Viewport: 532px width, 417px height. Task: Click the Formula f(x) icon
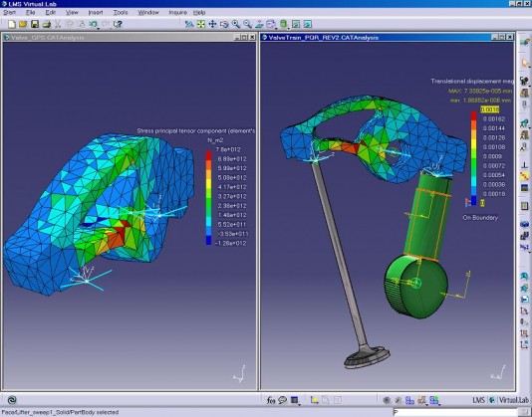(271, 400)
